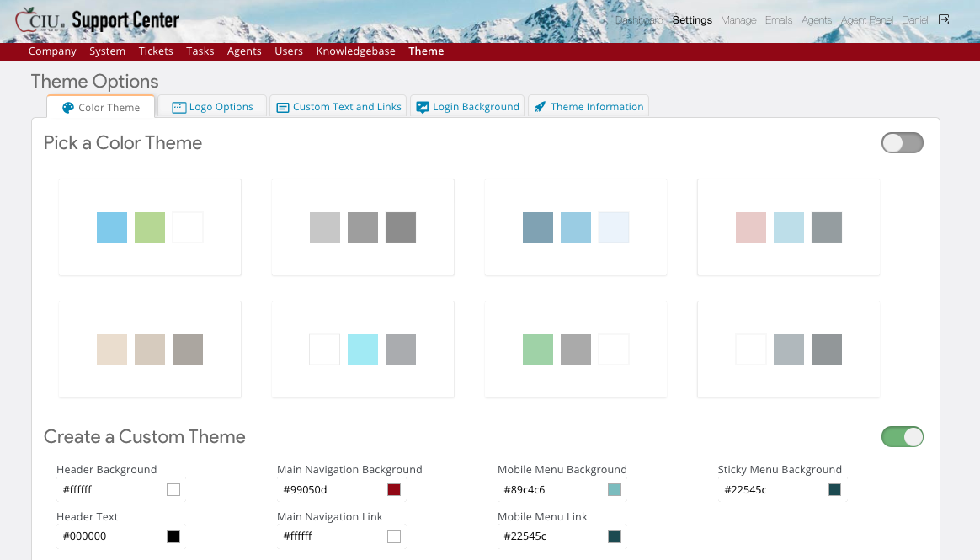The height and width of the screenshot is (560, 980).
Task: Click the Custom Text and Links icon
Action: (x=283, y=108)
